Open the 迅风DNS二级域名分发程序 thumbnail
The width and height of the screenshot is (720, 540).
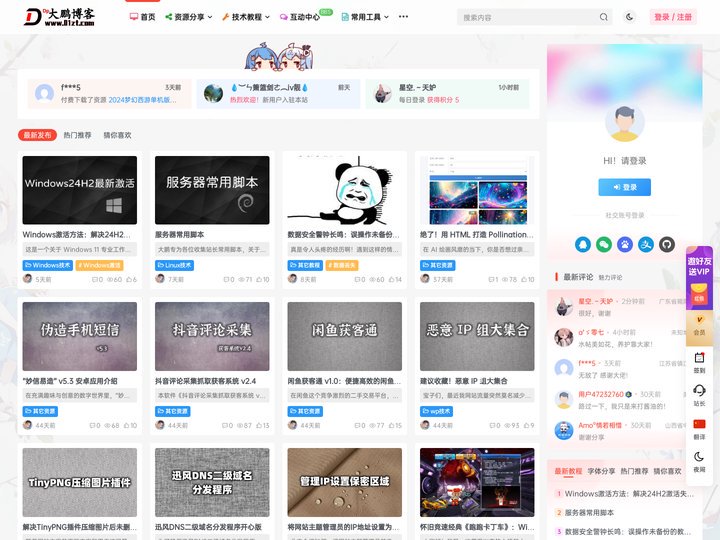212,482
